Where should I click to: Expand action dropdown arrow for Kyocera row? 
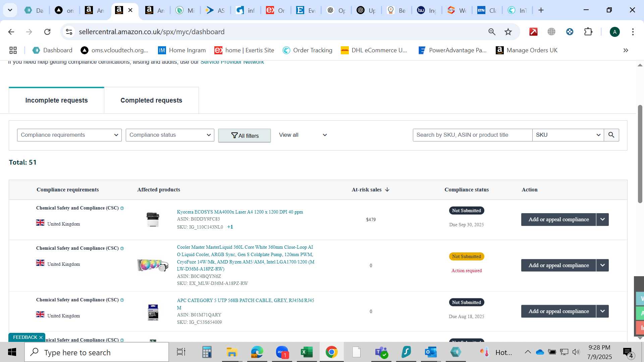[x=602, y=220]
